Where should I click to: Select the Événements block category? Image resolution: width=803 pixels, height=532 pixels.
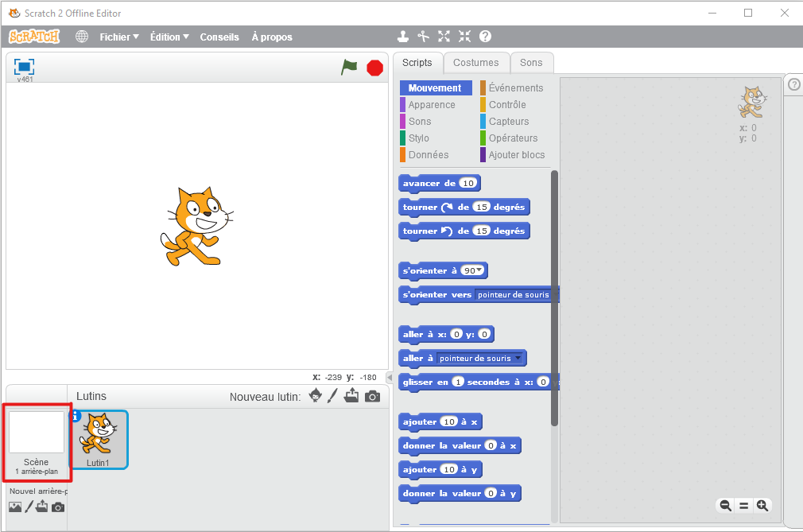tap(515, 88)
